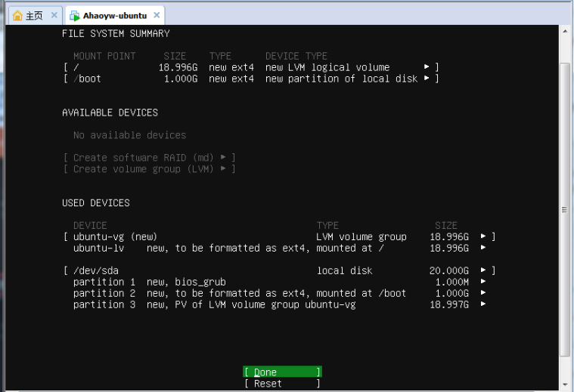The height and width of the screenshot is (392, 574).
Task: Open the ubuntu-vg volume group arrow menu
Action: point(483,236)
